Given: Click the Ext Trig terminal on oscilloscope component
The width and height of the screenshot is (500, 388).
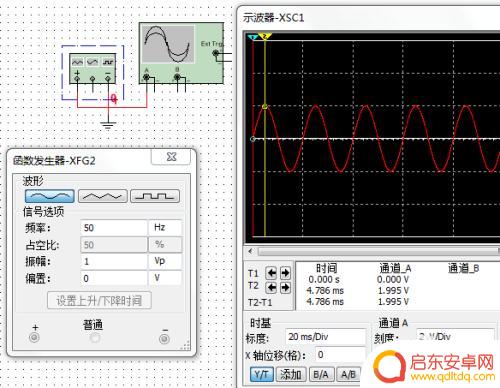Looking at the screenshot, I should (x=216, y=53).
